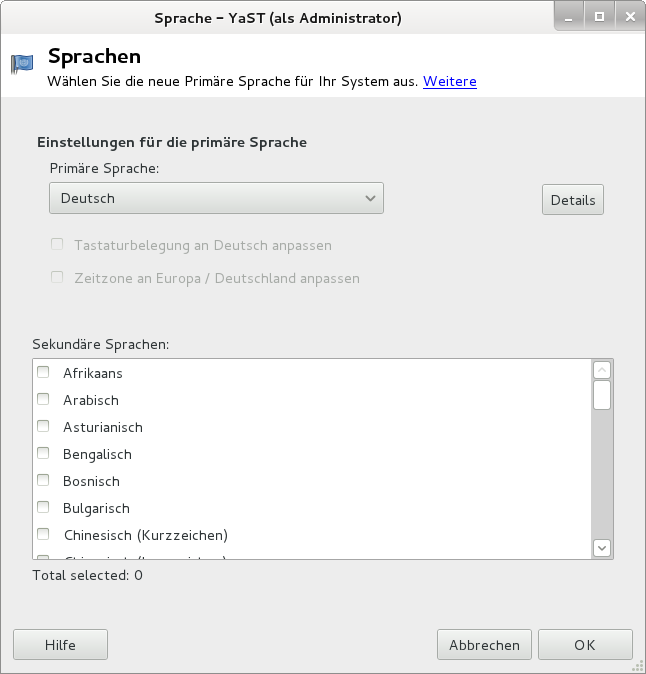Click the secondary languages scrollbar thumb
Viewport: 646px width, 674px height.
602,396
